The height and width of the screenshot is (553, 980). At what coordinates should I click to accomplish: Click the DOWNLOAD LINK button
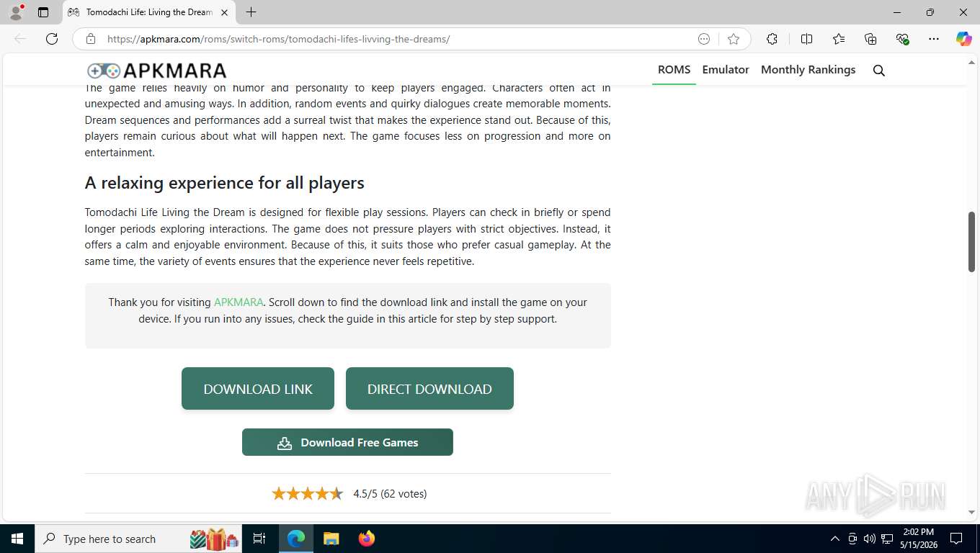pyautogui.click(x=258, y=389)
